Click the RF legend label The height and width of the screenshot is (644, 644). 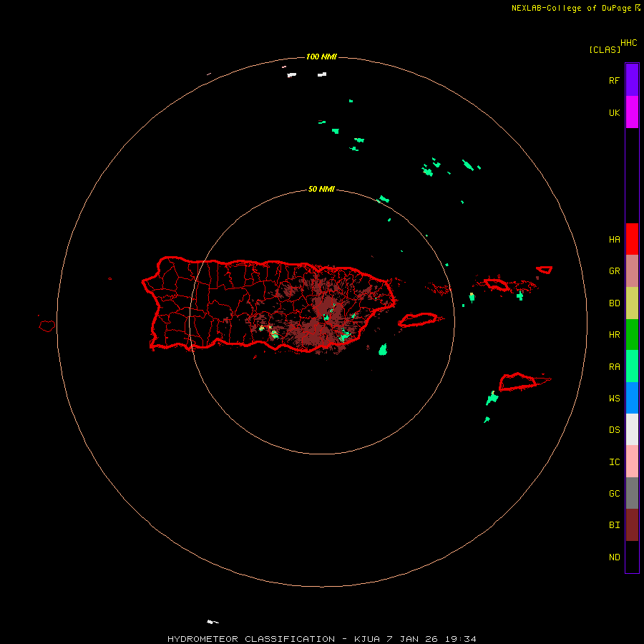pyautogui.click(x=614, y=81)
